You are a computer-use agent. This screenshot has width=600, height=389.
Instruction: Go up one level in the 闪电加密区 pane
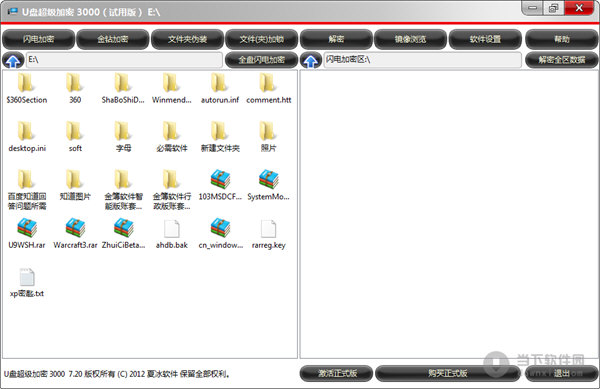[311, 60]
